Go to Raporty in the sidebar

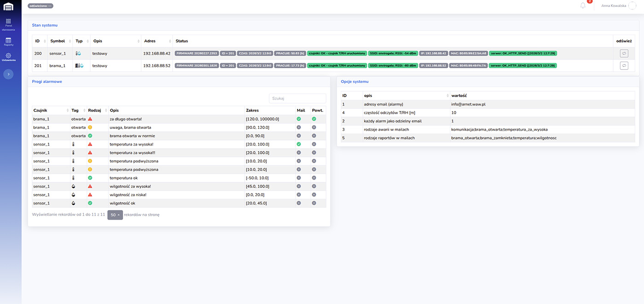pos(8,42)
